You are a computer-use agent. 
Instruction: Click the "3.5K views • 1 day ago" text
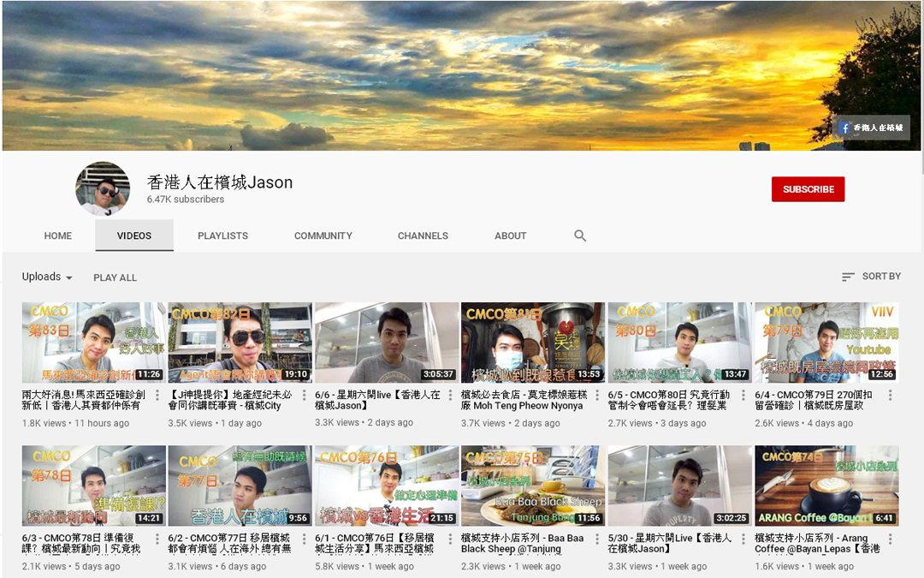pos(215,423)
